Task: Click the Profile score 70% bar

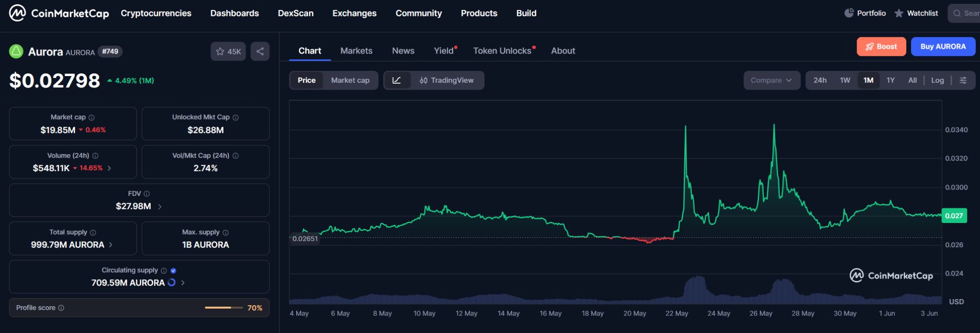Action: click(223, 308)
